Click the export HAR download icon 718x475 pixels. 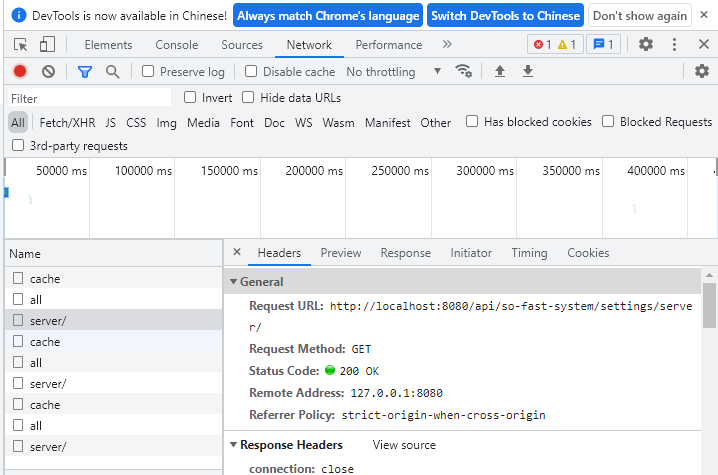528,71
